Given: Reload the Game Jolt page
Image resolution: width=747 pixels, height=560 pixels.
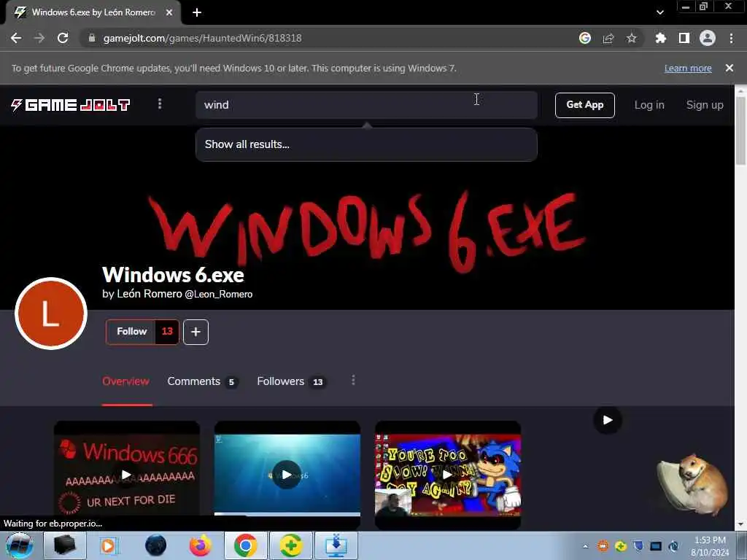Looking at the screenshot, I should click(63, 38).
